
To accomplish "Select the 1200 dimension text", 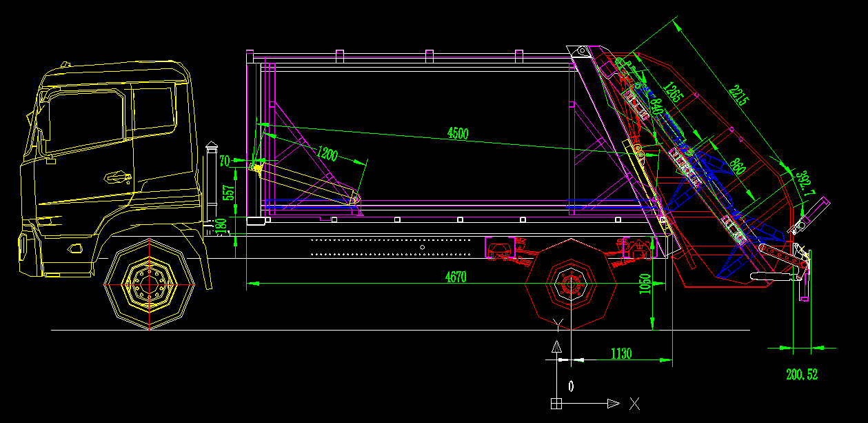I will (327, 153).
